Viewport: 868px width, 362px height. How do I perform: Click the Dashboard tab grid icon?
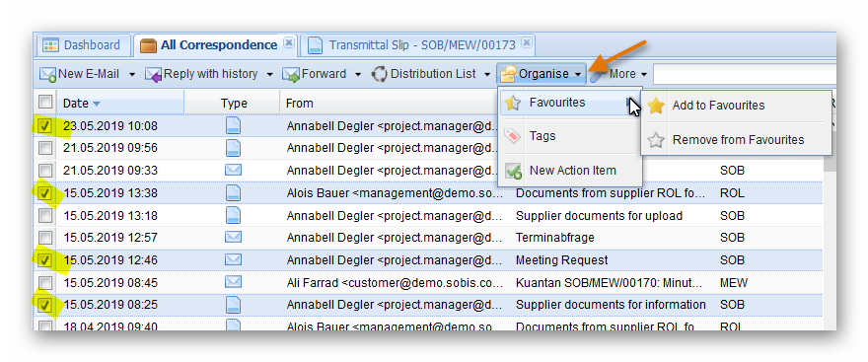(51, 45)
